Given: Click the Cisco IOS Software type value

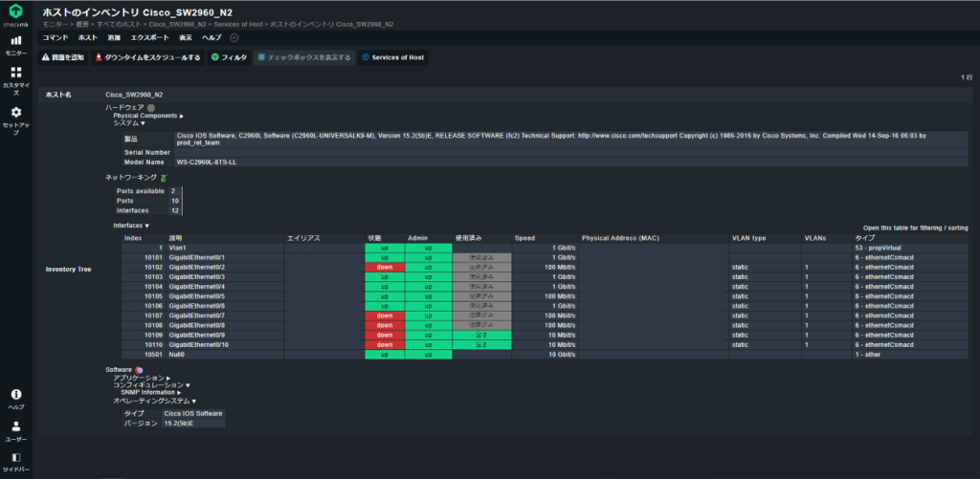Looking at the screenshot, I should point(192,413).
